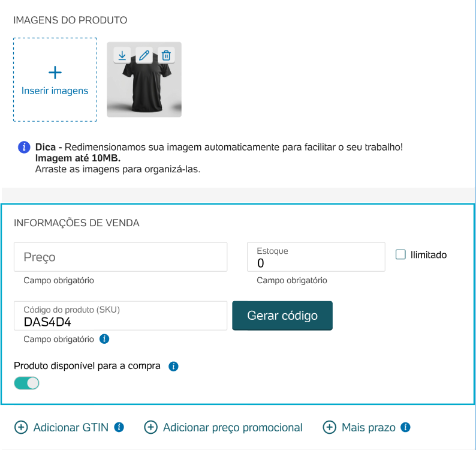
Task: Click the Gerar código button
Action: tap(282, 316)
